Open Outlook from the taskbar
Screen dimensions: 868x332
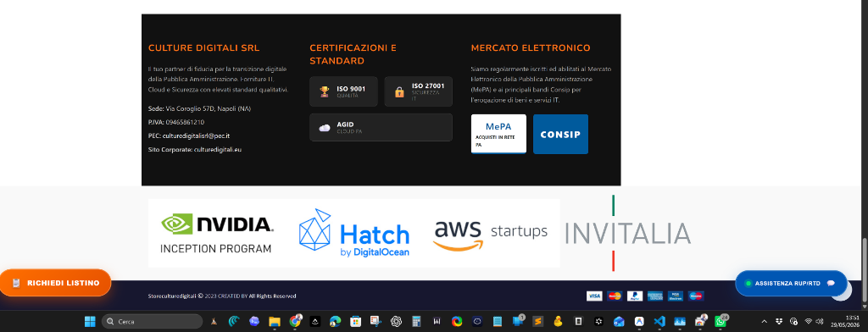(618, 321)
